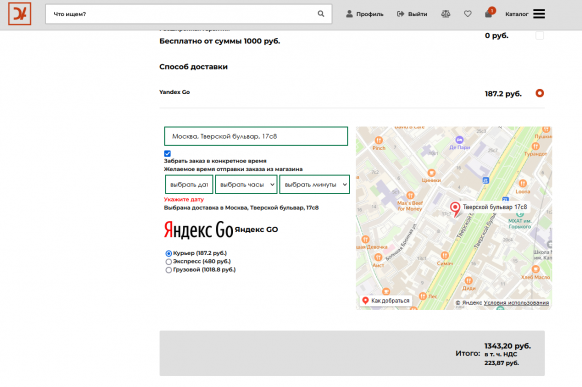This screenshot has width=582, height=387.
Task: Focus the 'Что ищем?' search field
Action: pos(189,14)
